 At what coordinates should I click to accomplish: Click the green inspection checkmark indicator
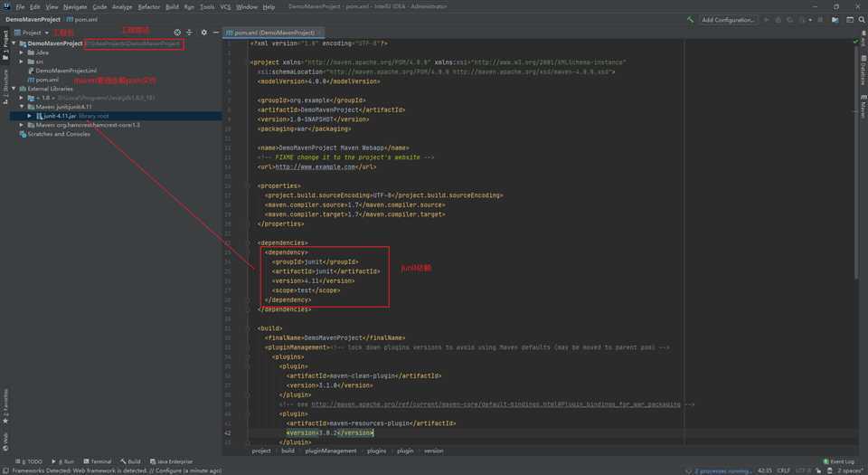click(856, 42)
